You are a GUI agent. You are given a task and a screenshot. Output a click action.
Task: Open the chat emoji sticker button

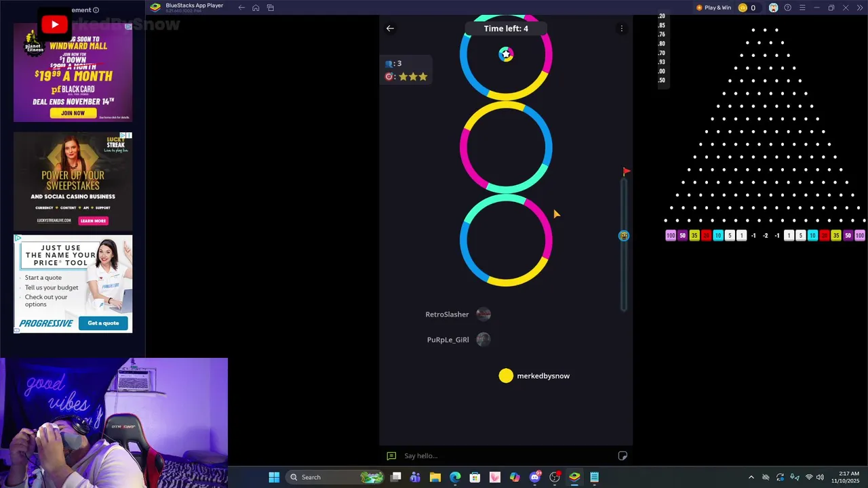pos(623,455)
